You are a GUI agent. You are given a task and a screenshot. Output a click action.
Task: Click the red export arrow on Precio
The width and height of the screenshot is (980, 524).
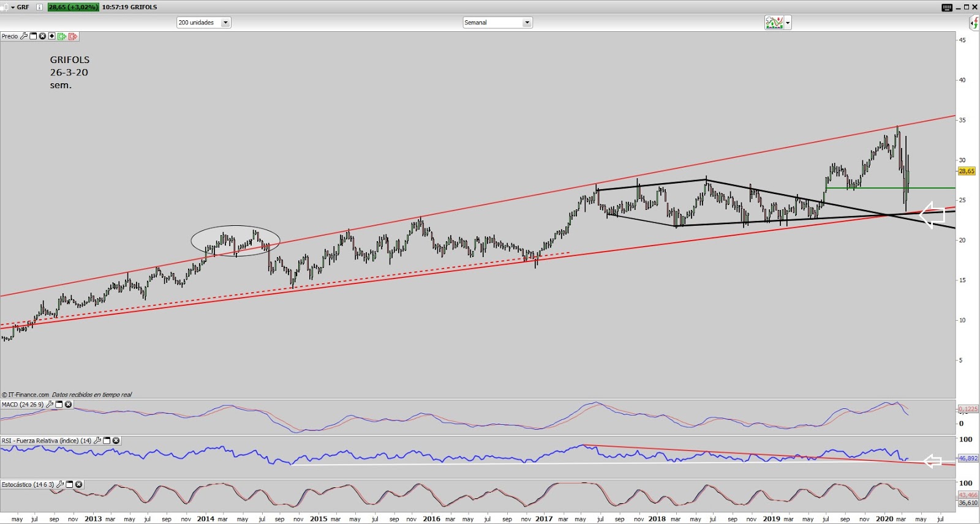73,36
